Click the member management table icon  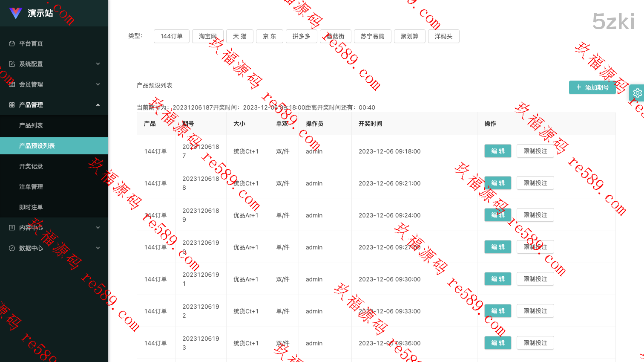click(x=12, y=84)
